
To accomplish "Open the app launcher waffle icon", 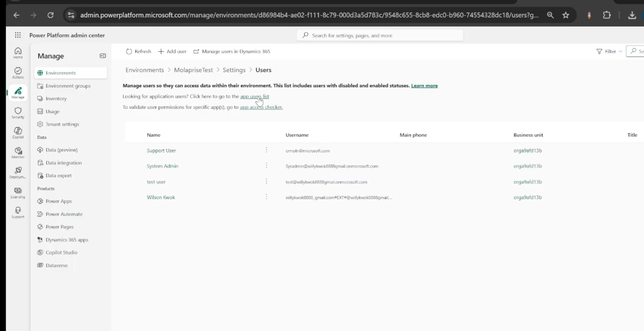I will [x=18, y=35].
